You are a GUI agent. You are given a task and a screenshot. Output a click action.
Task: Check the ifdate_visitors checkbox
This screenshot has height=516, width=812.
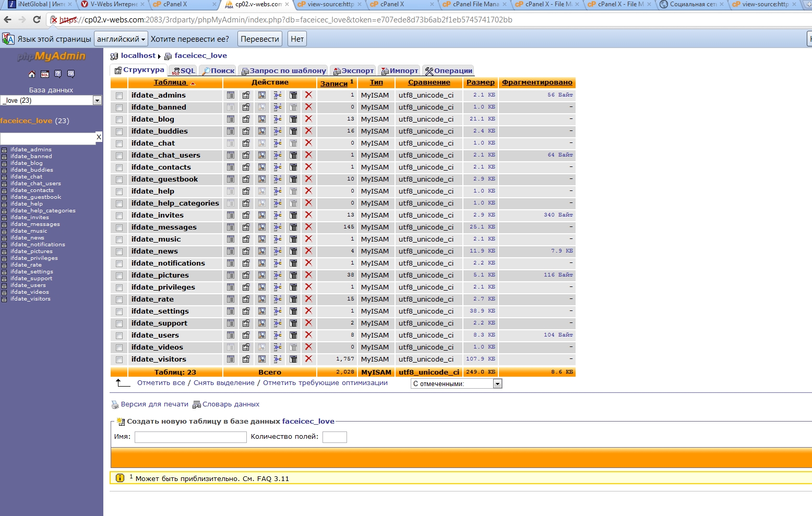tap(120, 359)
